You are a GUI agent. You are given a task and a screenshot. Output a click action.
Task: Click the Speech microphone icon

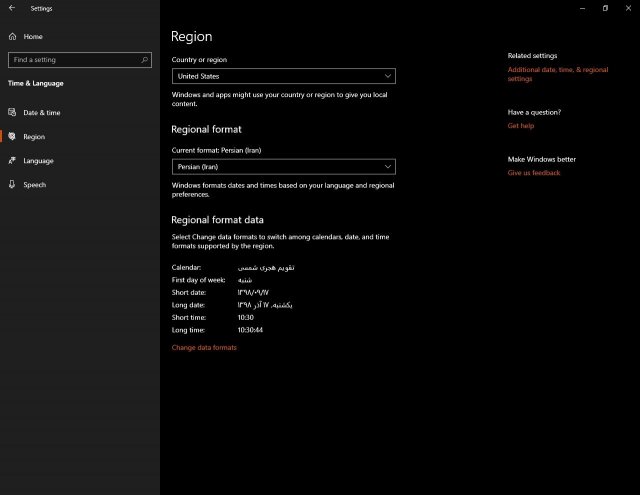12,184
